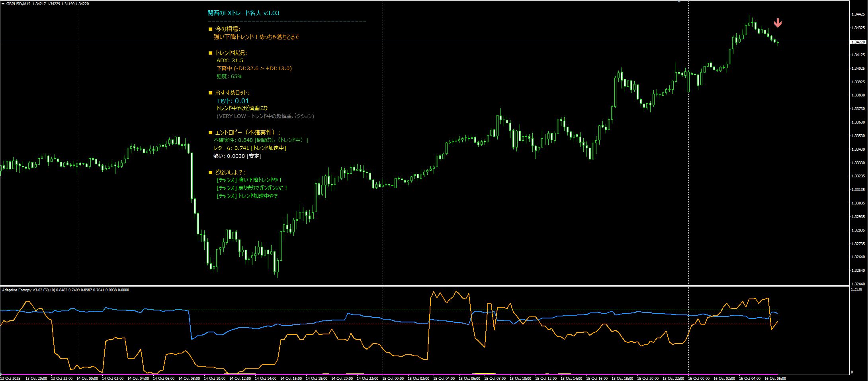Click the latest candlestick on the chart

click(x=778, y=42)
